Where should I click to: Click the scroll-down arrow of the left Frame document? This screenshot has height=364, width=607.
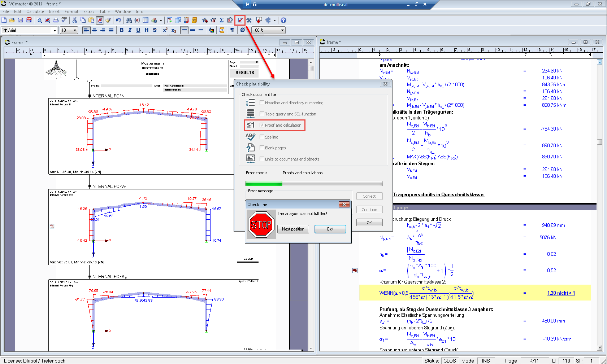coord(311,348)
